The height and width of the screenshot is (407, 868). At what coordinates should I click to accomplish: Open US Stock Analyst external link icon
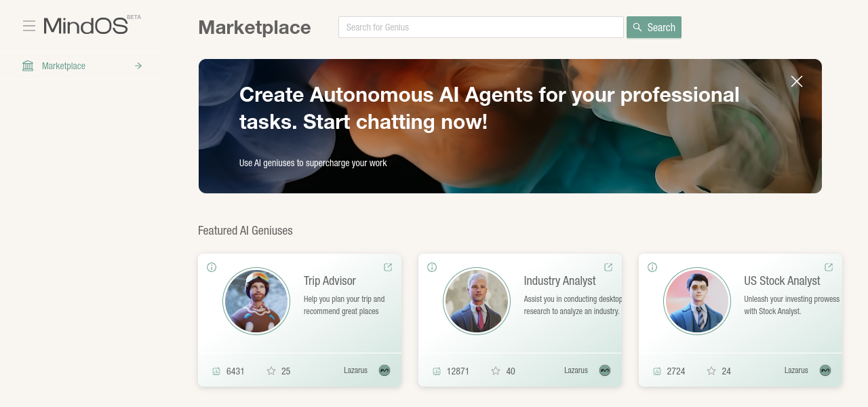829,267
